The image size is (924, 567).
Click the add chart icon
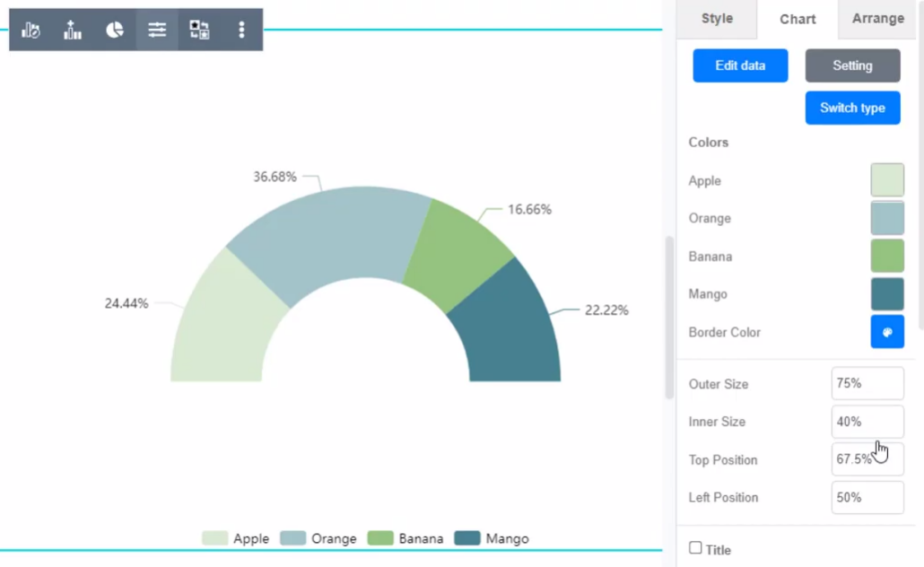(x=73, y=31)
